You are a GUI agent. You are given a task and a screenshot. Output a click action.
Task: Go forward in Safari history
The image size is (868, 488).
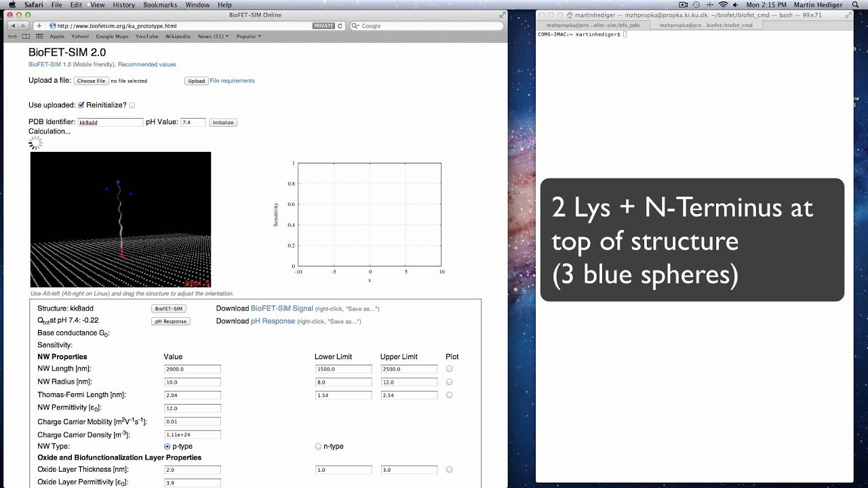[25, 26]
